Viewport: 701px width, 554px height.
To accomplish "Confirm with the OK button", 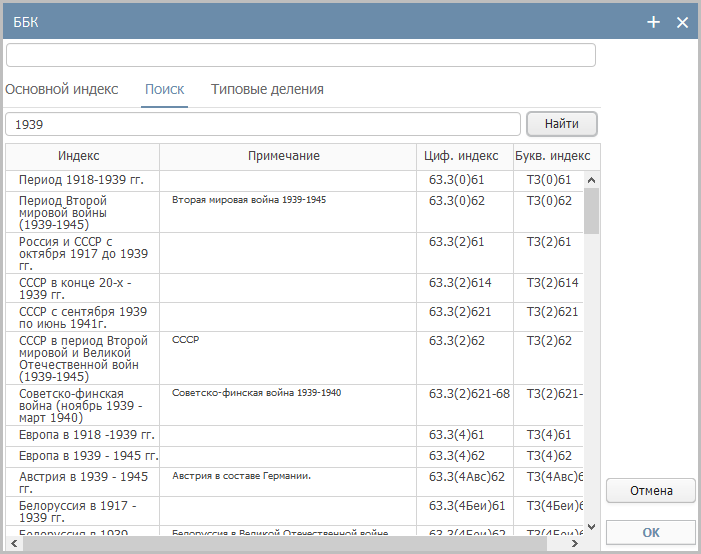I will [x=650, y=532].
